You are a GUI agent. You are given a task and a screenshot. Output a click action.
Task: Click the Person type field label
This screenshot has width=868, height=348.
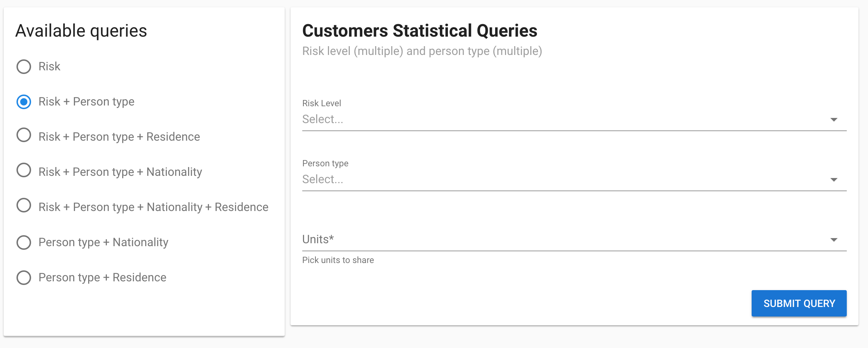coord(325,163)
